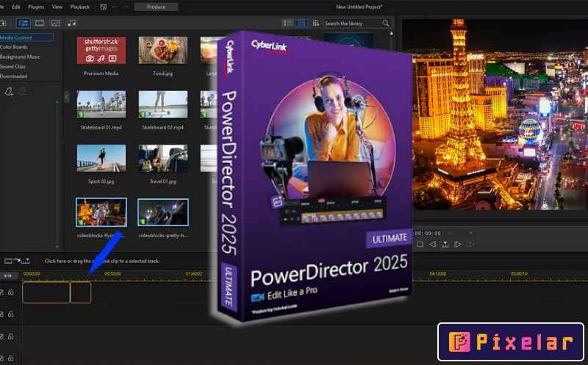Toggle enable checkbox of first track

pyautogui.click(x=1, y=292)
